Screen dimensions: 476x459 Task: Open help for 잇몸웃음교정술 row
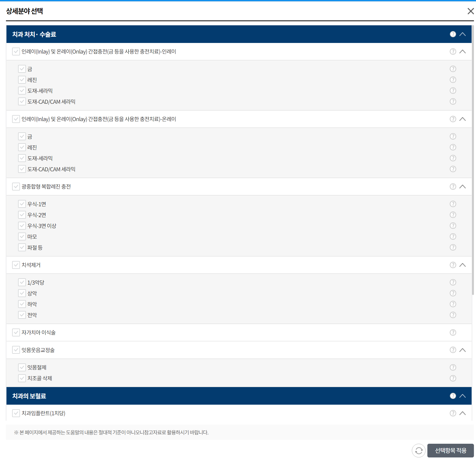coord(453,350)
